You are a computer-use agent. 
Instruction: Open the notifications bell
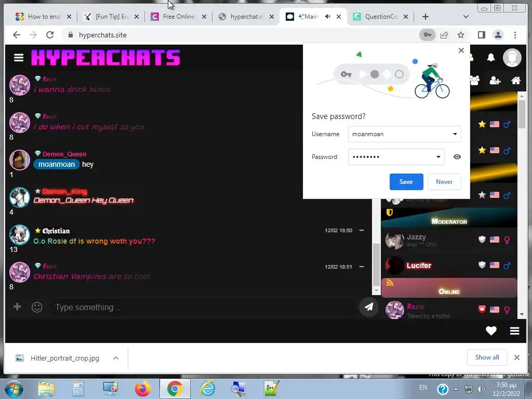click(490, 57)
